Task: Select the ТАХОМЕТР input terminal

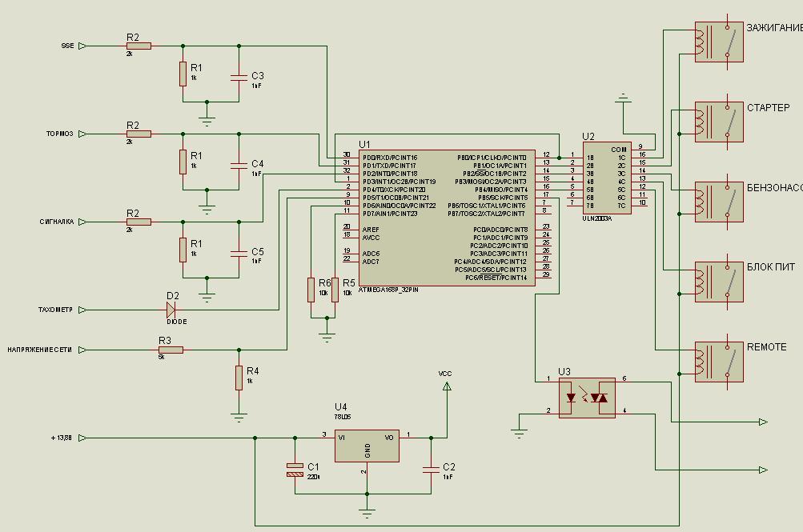Action: coord(82,310)
